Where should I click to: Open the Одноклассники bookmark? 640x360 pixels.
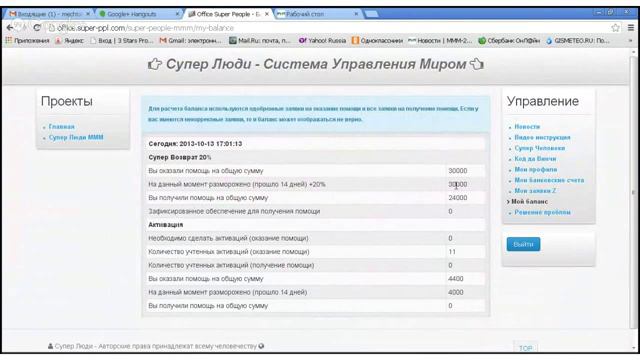pyautogui.click(x=377, y=40)
